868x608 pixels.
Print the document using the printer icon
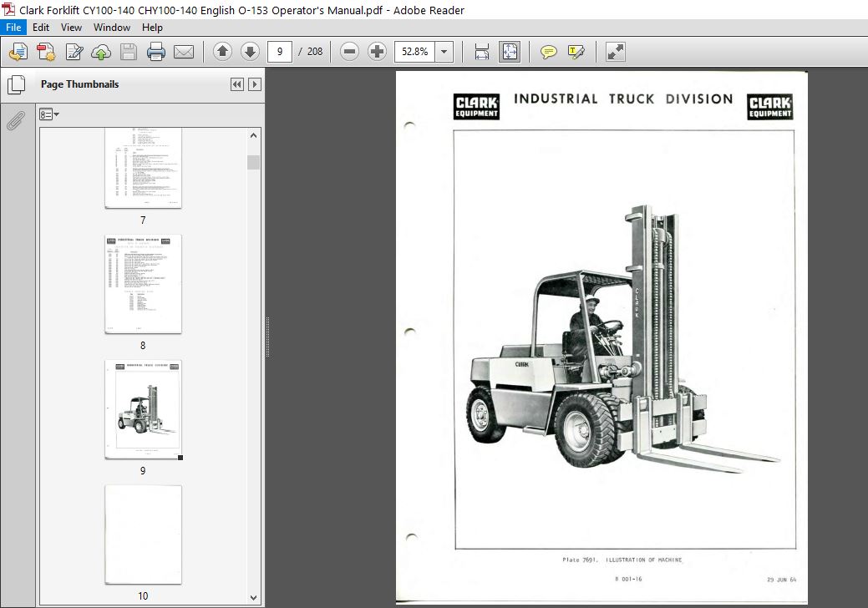click(156, 52)
